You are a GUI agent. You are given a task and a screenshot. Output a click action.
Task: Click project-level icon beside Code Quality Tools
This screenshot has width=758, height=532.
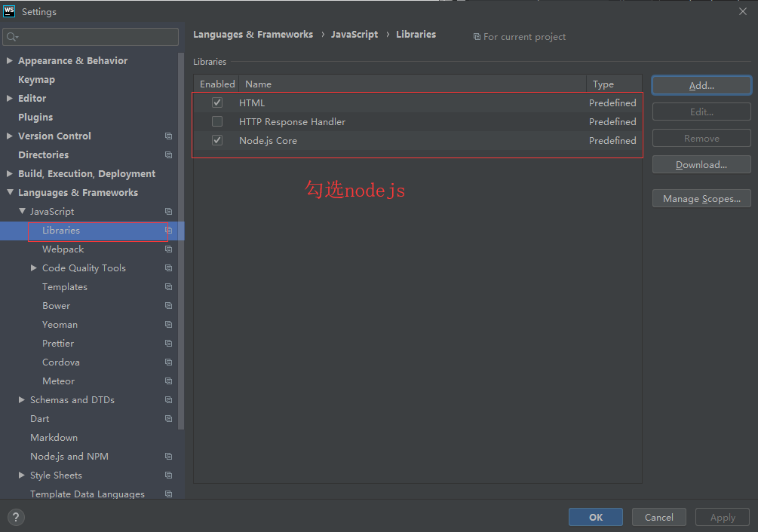pos(168,268)
